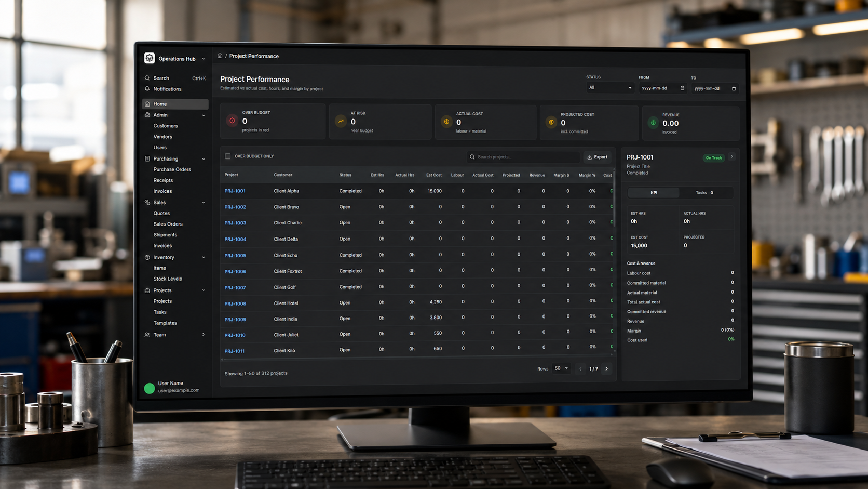Click the Search projects input field
Viewport: 868px width, 489px height.
click(523, 157)
